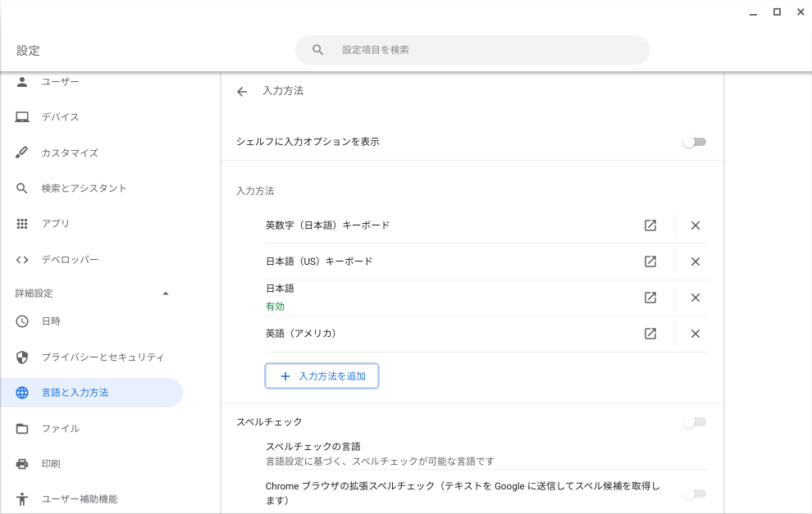Click the back arrow next to 入力方法

pos(242,92)
